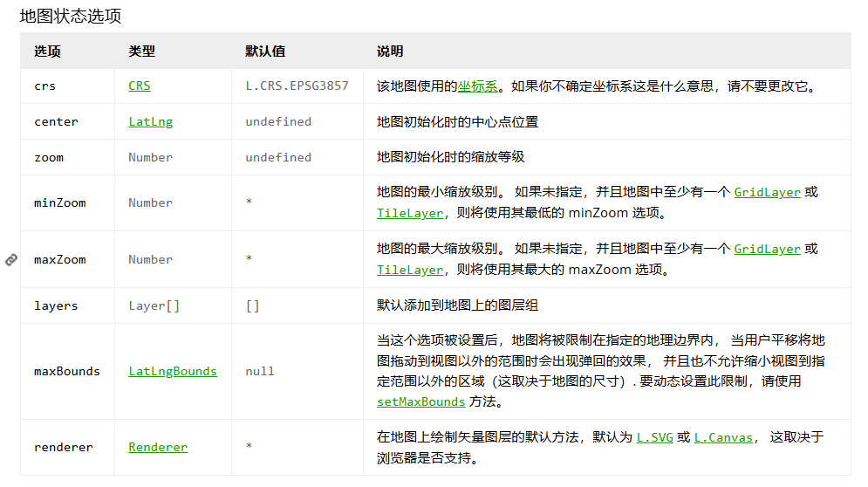Click Number type in maxZoom row
This screenshot has height=487, width=868.
point(151,259)
